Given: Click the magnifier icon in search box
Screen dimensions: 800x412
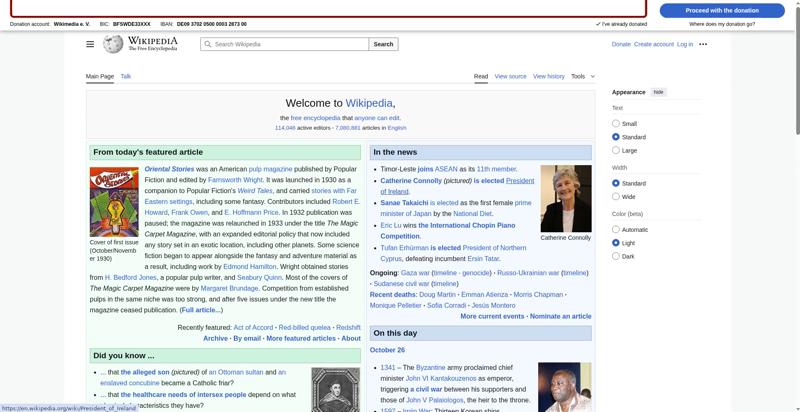Looking at the screenshot, I should click(207, 44).
